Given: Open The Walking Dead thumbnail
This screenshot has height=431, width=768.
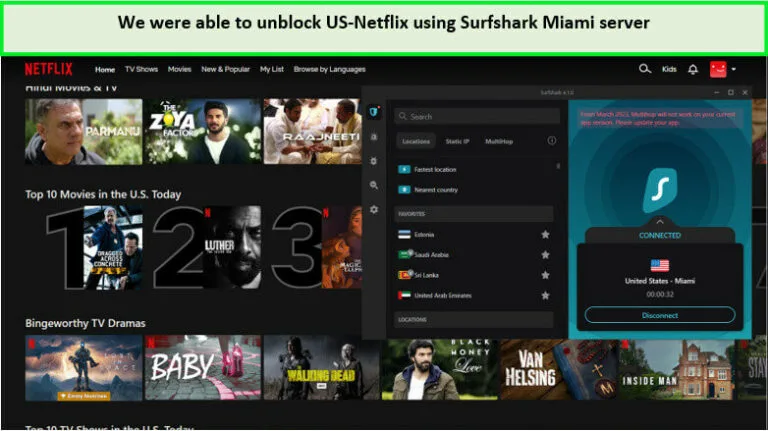Looking at the screenshot, I should (x=322, y=367).
